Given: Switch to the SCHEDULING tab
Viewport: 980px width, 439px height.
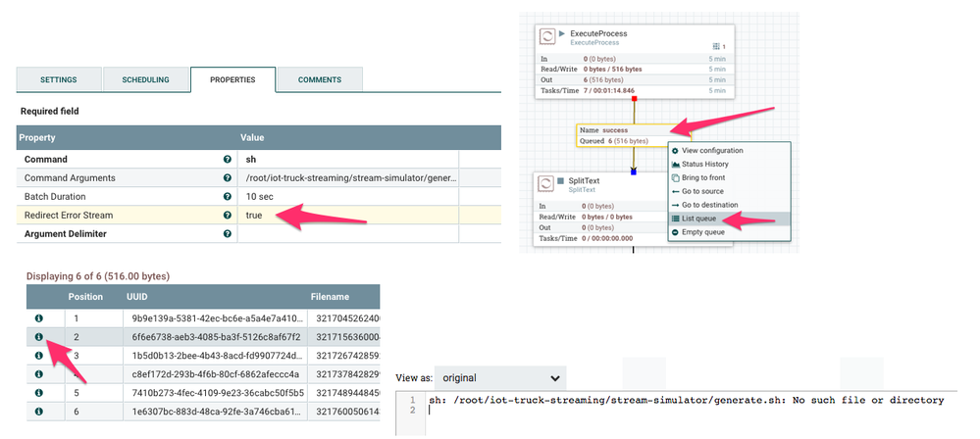Looking at the screenshot, I should pos(145,80).
